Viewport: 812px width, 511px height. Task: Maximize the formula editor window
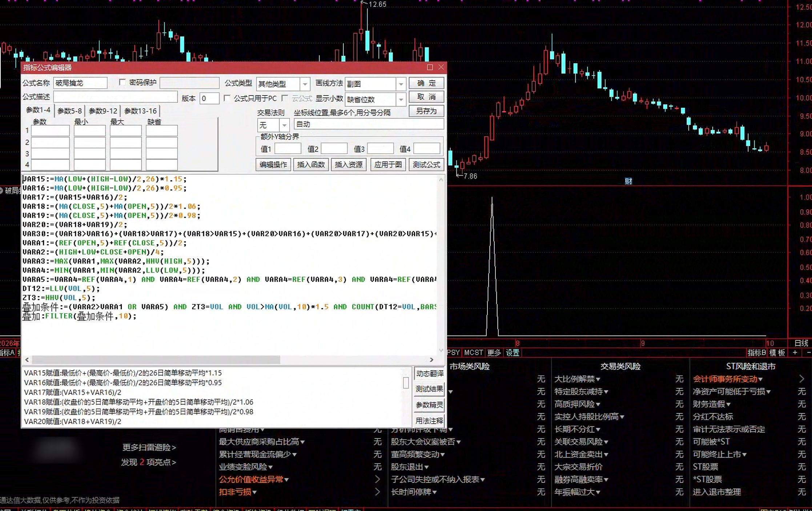pos(430,67)
